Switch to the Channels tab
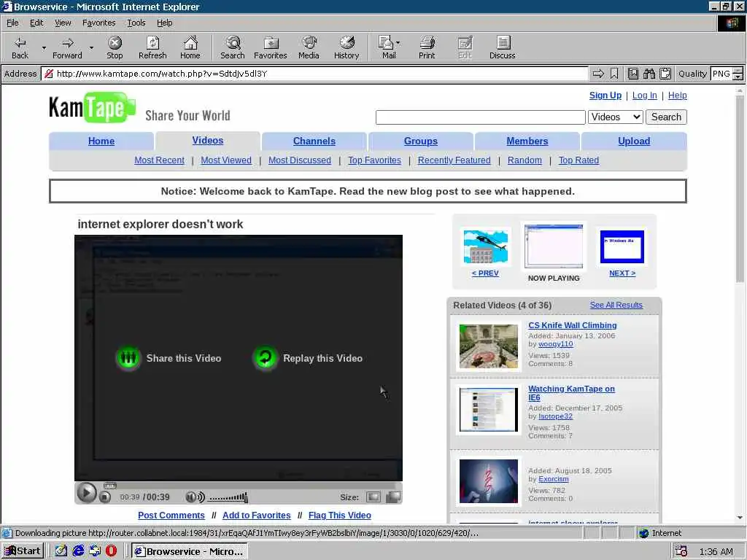 [314, 141]
